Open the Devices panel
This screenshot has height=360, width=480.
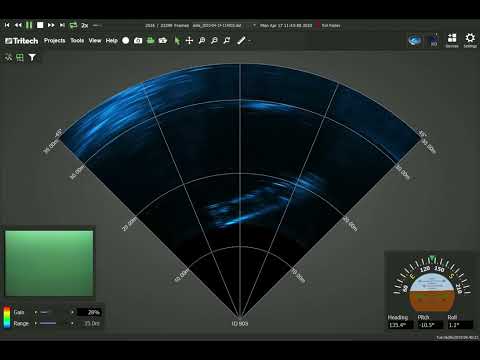point(452,40)
